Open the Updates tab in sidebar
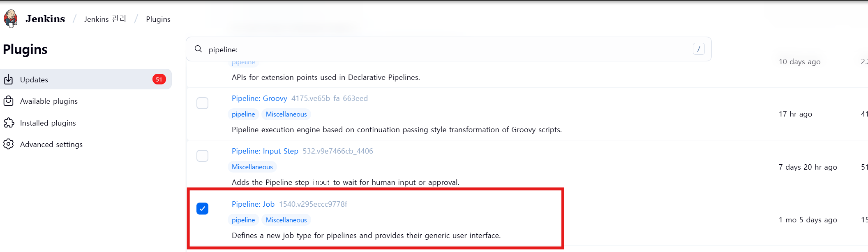Screen dimensions: 868x252 pyautogui.click(x=86, y=79)
